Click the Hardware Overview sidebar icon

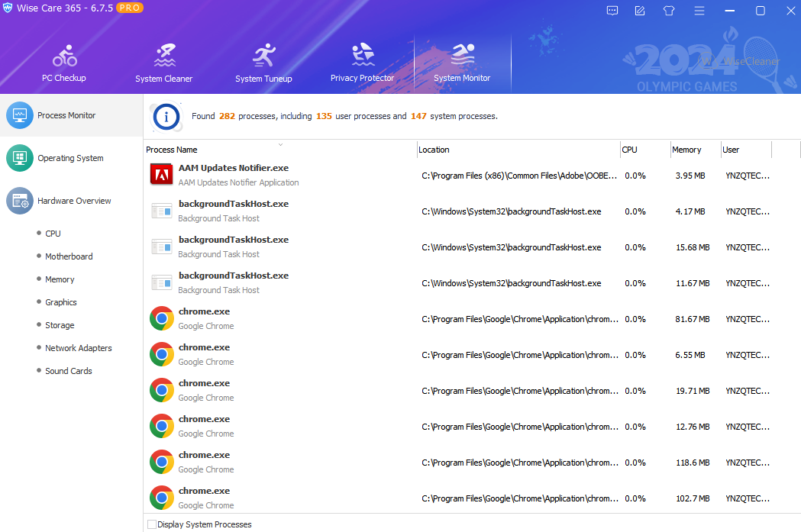click(x=19, y=201)
